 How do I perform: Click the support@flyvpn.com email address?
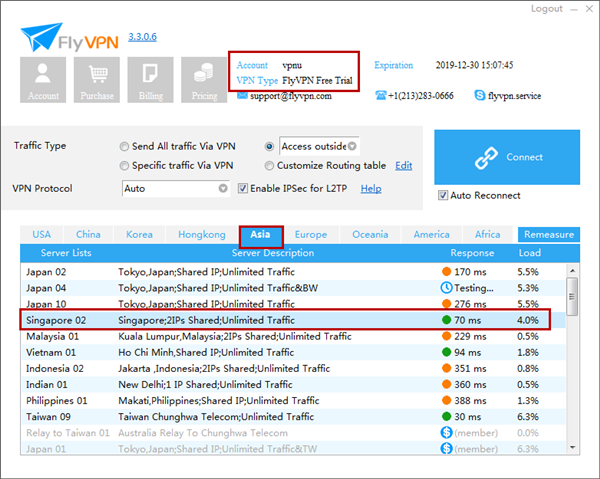[291, 96]
